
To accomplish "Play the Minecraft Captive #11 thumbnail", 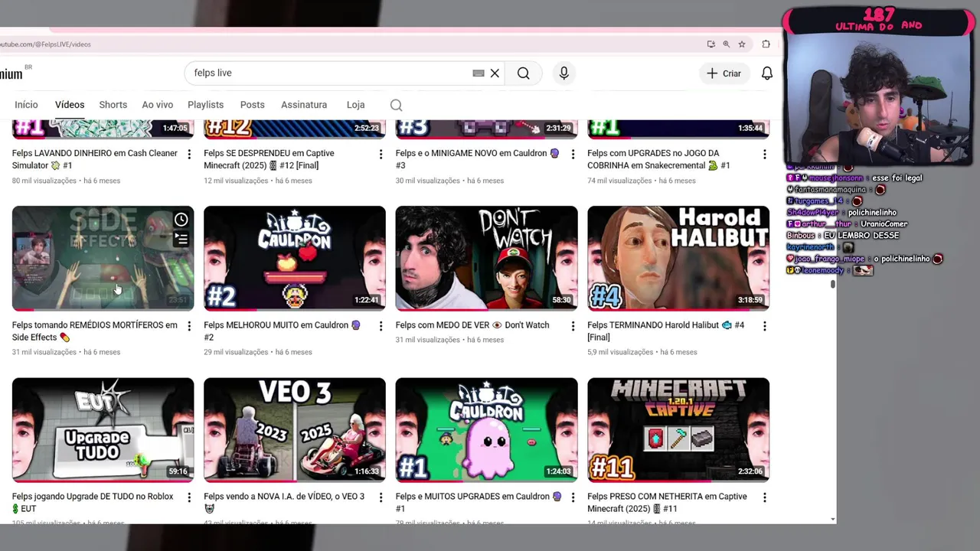I will [x=678, y=429].
